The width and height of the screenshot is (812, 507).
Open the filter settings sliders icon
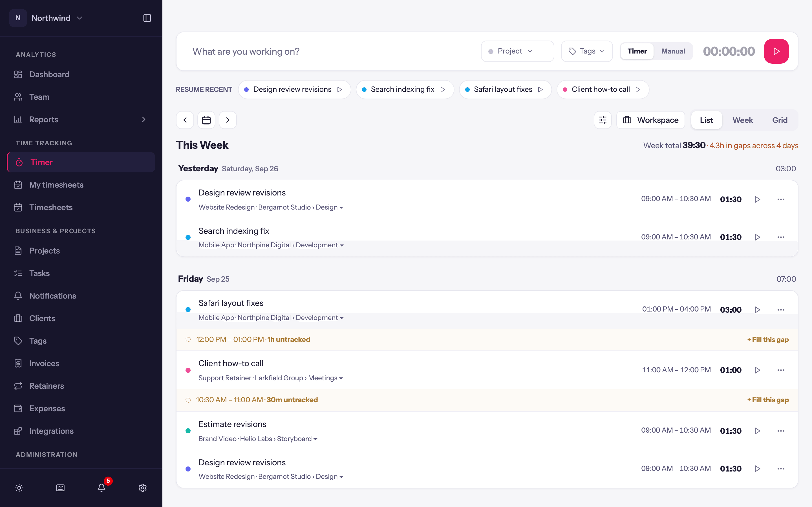point(603,120)
